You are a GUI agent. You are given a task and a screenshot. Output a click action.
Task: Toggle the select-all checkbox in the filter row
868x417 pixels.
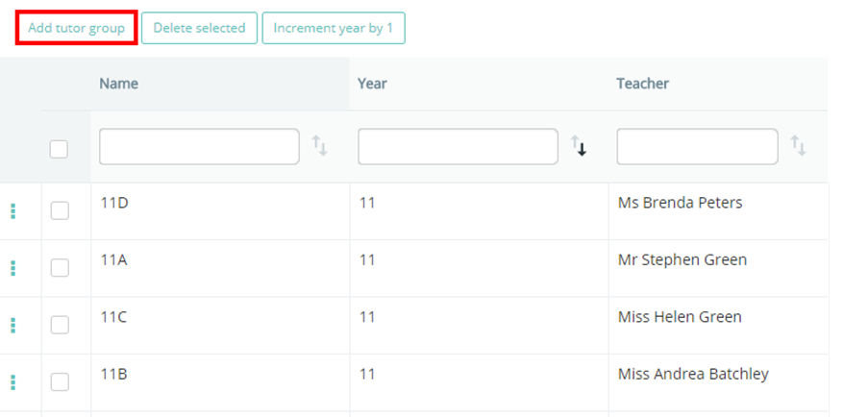pyautogui.click(x=59, y=149)
